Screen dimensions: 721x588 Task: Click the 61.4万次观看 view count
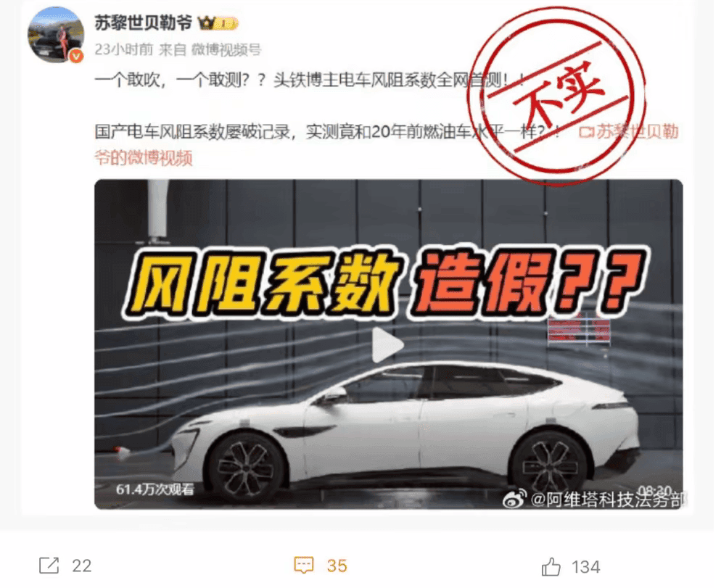154,489
